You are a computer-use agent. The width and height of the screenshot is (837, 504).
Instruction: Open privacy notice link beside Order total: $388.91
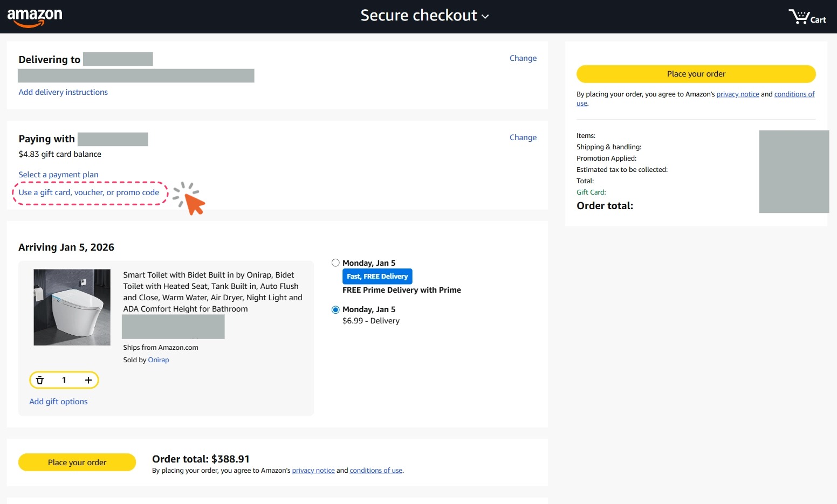point(313,471)
